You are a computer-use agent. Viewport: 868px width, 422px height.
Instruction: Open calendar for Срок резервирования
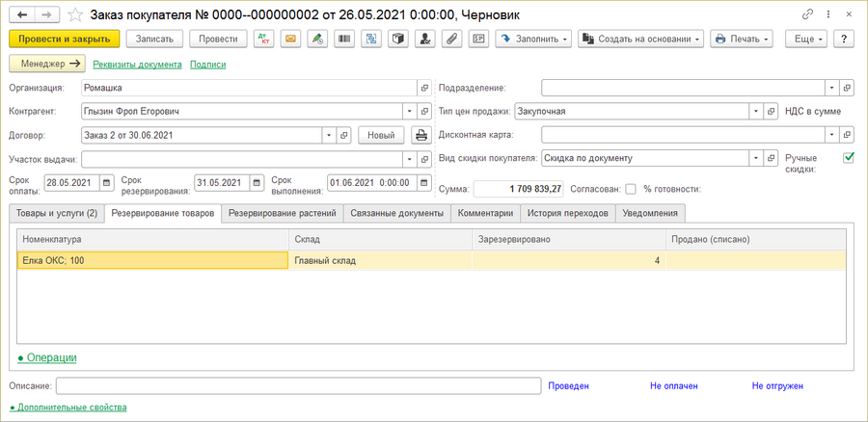[x=257, y=182]
